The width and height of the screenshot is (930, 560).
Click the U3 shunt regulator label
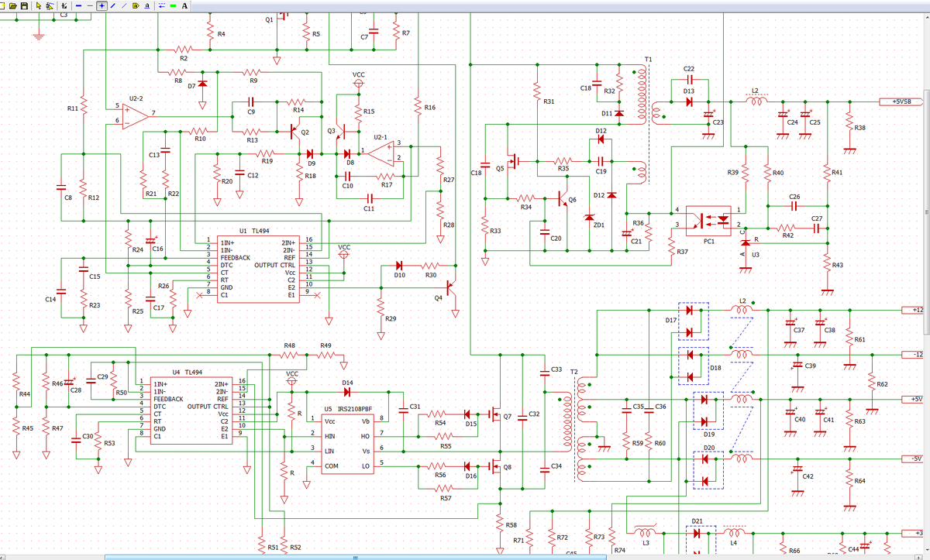pos(756,254)
